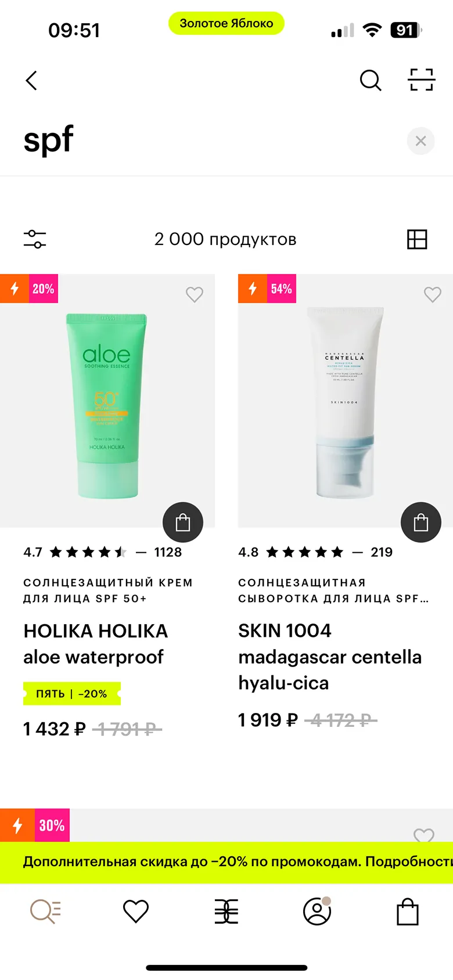Viewport: 453px width, 980px height.
Task: Open the SKIN 1004 centella product image
Action: (346, 402)
